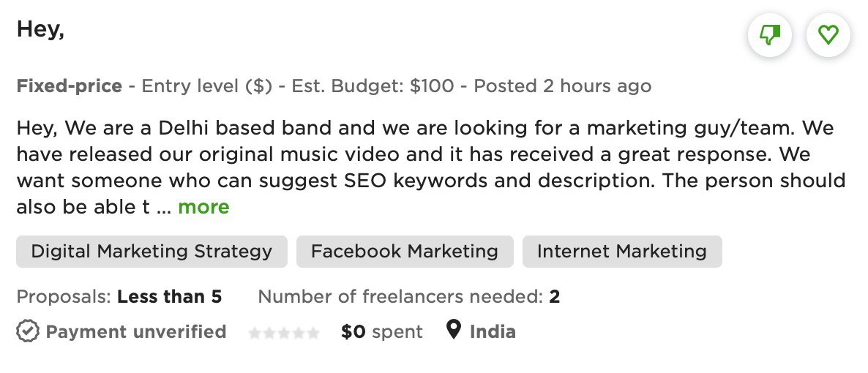Select the Facebook Marketing skill tag
This screenshot has height=373, width=868.
(x=405, y=252)
